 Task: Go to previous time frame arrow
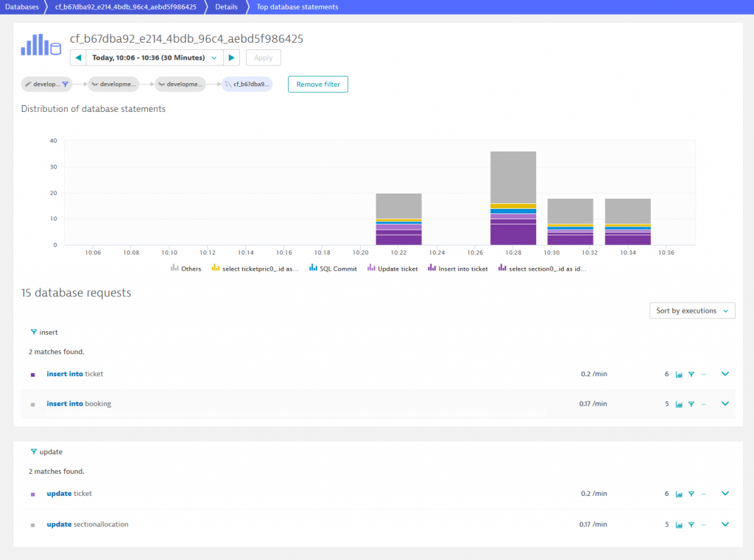78,57
